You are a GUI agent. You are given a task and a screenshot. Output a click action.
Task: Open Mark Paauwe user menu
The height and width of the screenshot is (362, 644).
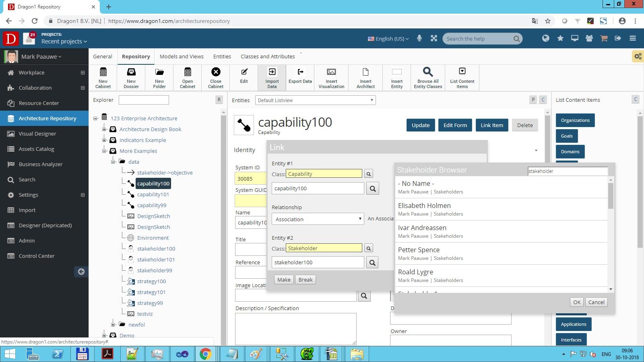pos(41,57)
